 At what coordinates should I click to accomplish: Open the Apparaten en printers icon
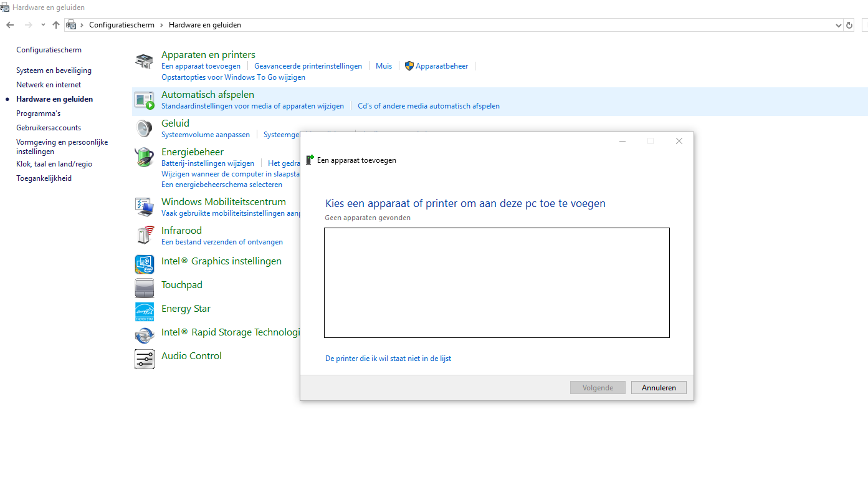[x=144, y=61]
